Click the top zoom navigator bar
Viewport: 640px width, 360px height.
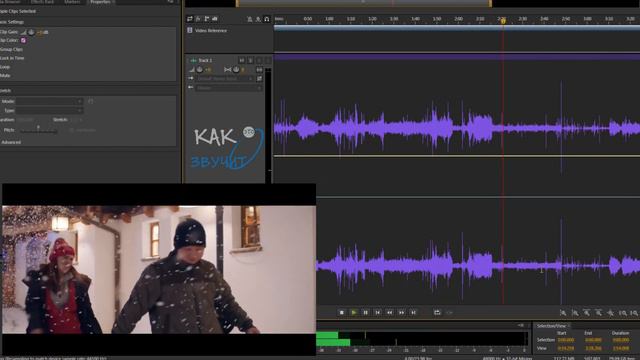(363, 3)
